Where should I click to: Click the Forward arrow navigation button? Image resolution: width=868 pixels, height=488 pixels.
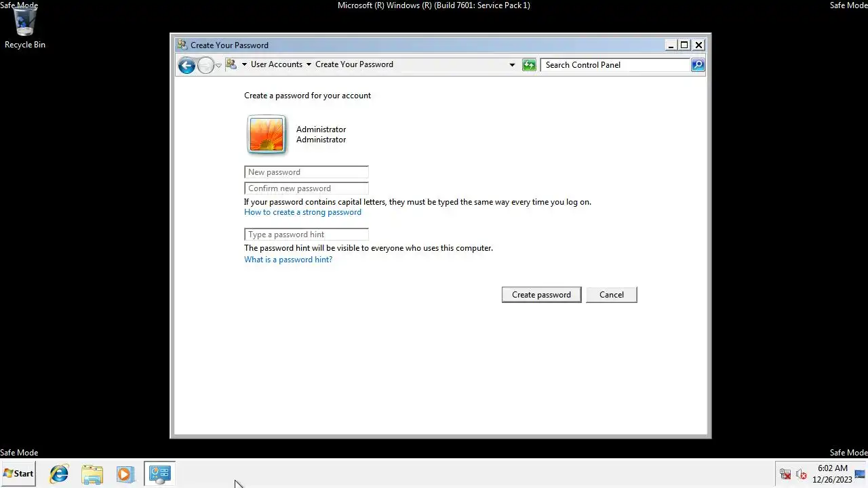click(x=205, y=65)
